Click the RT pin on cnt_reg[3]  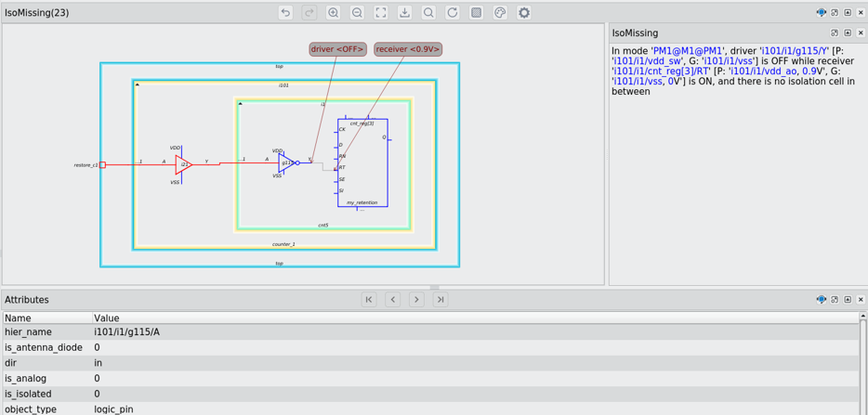click(x=342, y=167)
